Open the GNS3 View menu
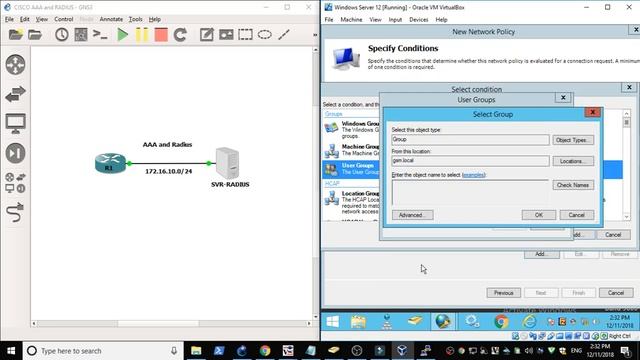Screen dimensions: 640x360 tap(42, 19)
